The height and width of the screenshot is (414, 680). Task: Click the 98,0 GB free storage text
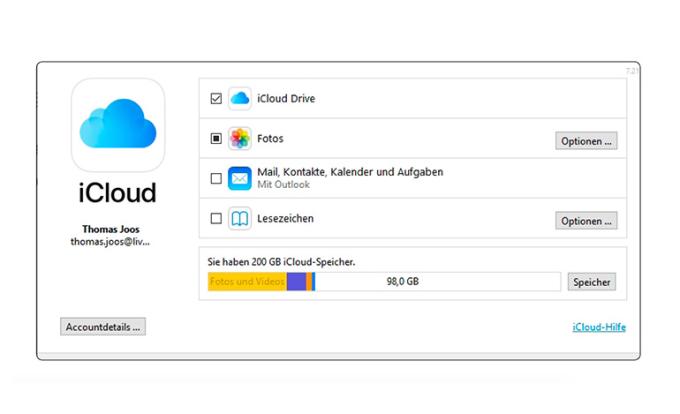pyautogui.click(x=402, y=281)
